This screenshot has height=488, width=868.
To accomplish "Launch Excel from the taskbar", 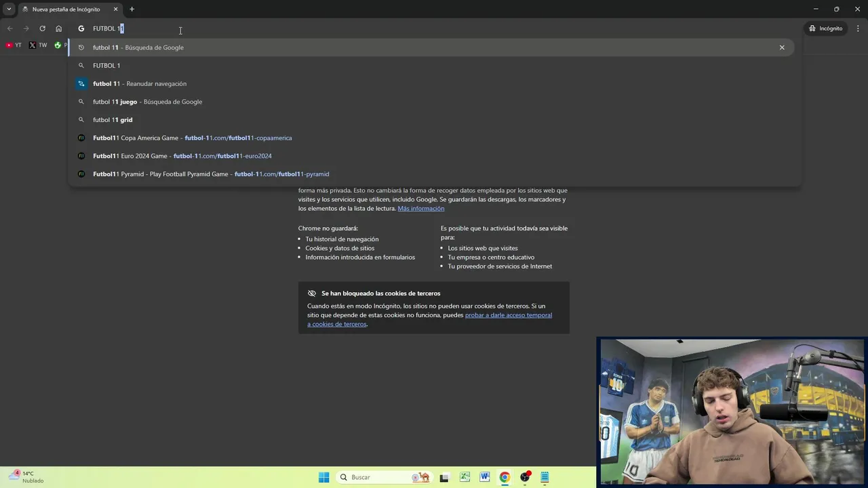I will pyautogui.click(x=465, y=477).
